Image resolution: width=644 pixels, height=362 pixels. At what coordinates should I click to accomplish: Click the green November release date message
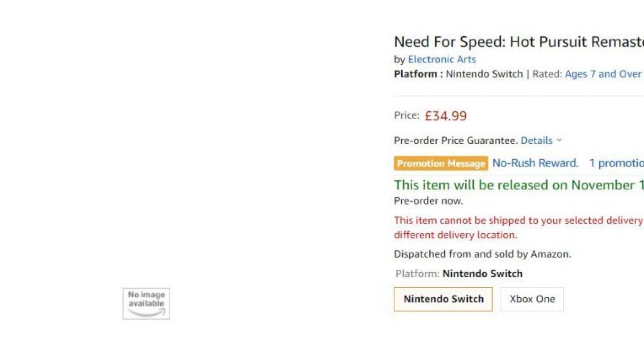click(x=519, y=185)
